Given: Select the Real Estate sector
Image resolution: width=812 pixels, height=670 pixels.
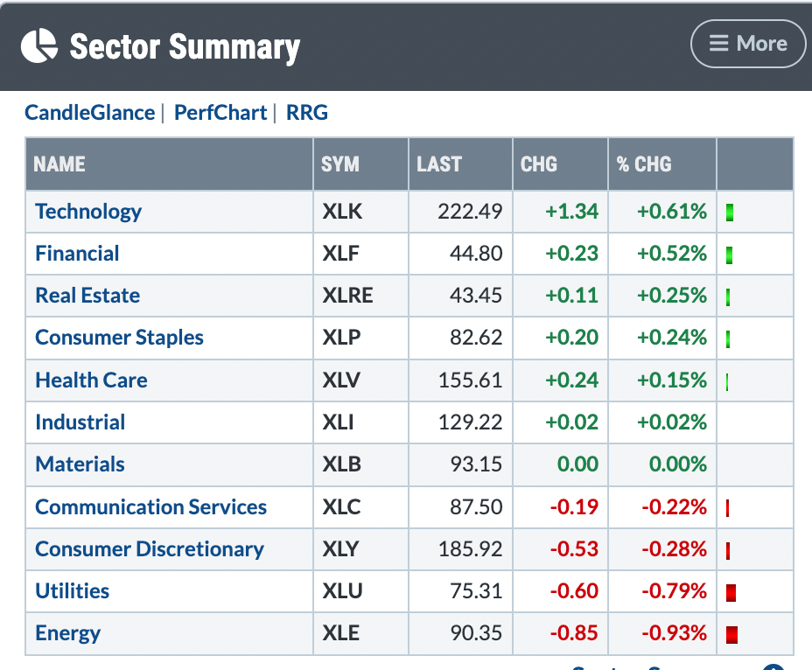Looking at the screenshot, I should pyautogui.click(x=87, y=296).
